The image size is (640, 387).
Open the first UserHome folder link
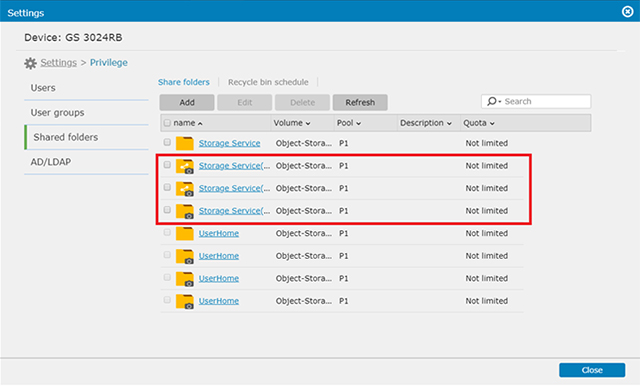[219, 234]
